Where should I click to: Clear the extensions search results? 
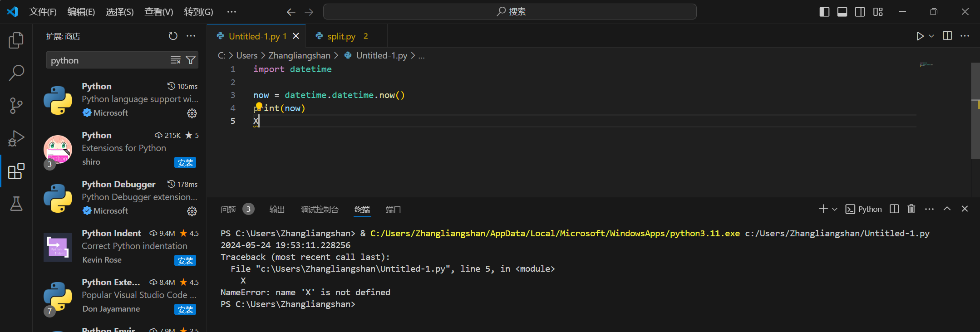176,60
